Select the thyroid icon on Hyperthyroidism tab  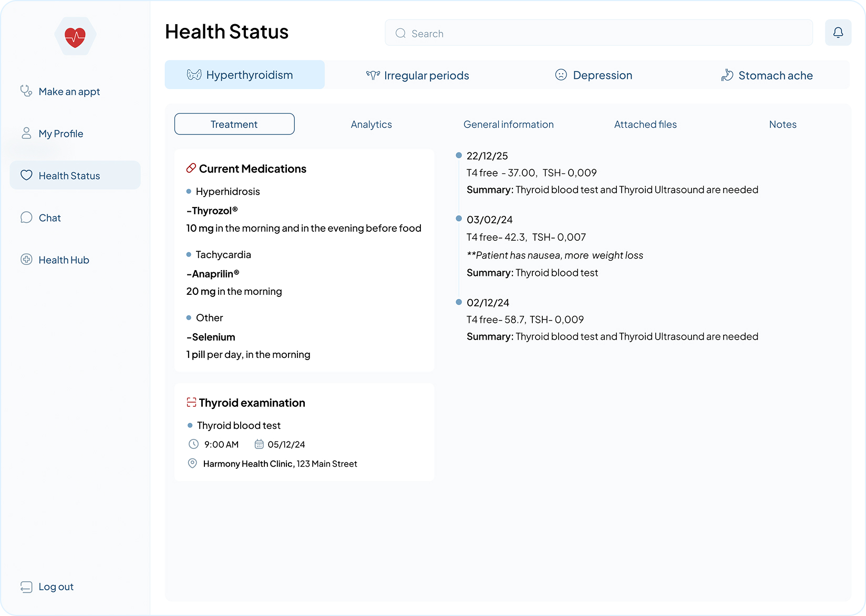(195, 74)
